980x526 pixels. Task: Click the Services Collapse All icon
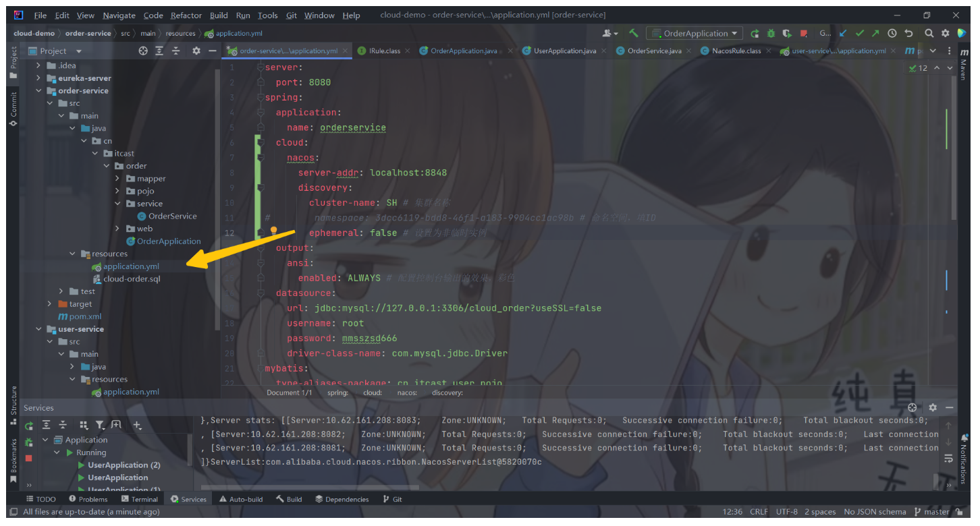tap(63, 425)
